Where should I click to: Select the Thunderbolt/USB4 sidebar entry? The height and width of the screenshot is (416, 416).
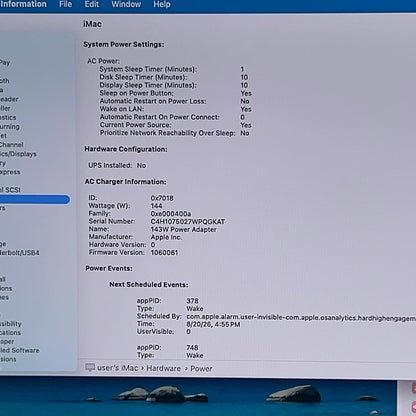point(19,253)
